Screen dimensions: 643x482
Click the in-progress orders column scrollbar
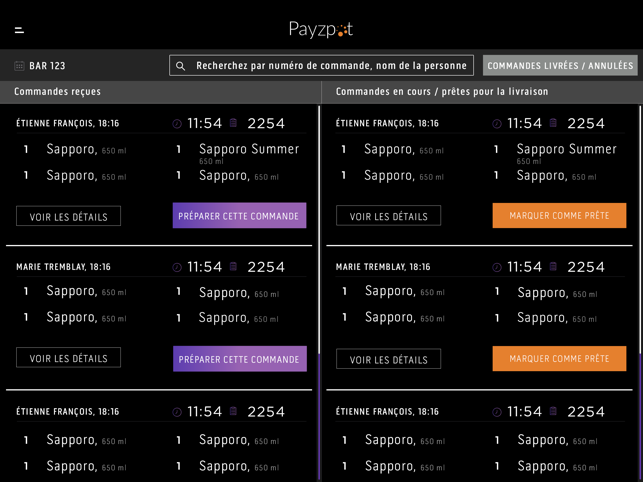click(x=640, y=293)
